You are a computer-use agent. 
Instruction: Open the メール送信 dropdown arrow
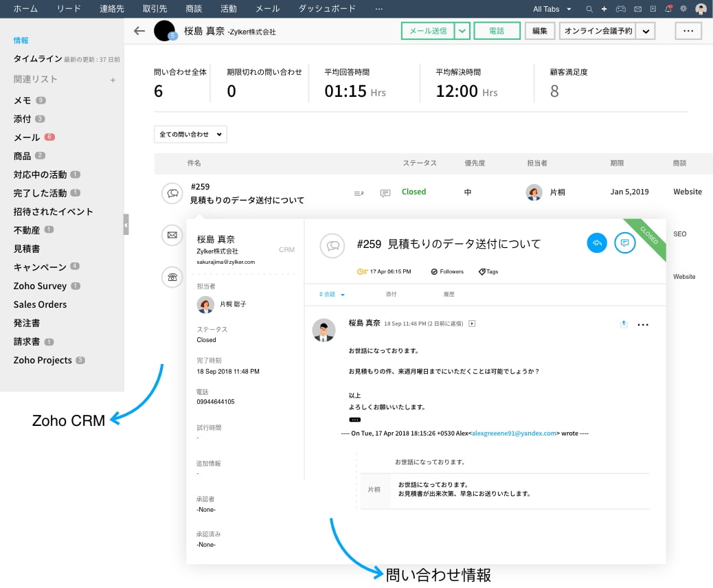click(462, 31)
